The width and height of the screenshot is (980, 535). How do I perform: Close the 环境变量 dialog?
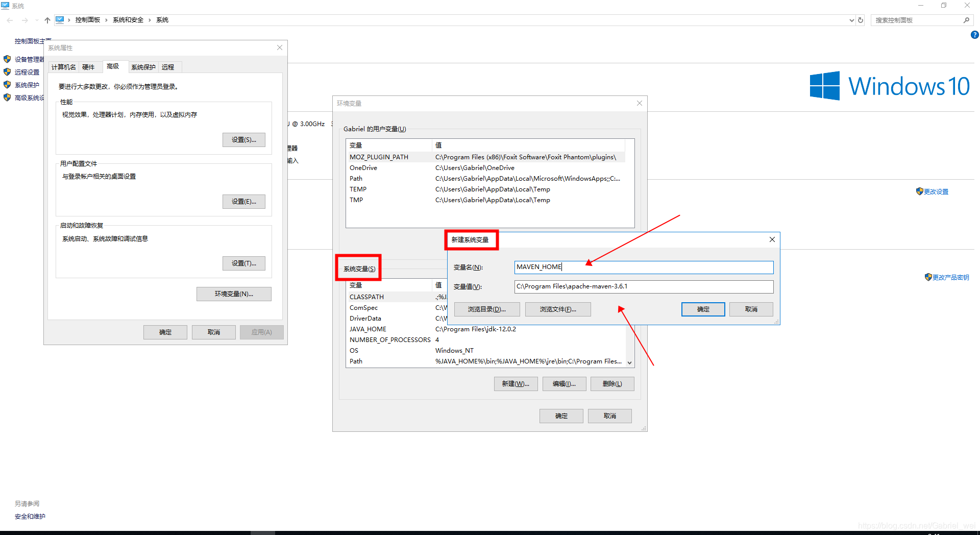click(640, 103)
